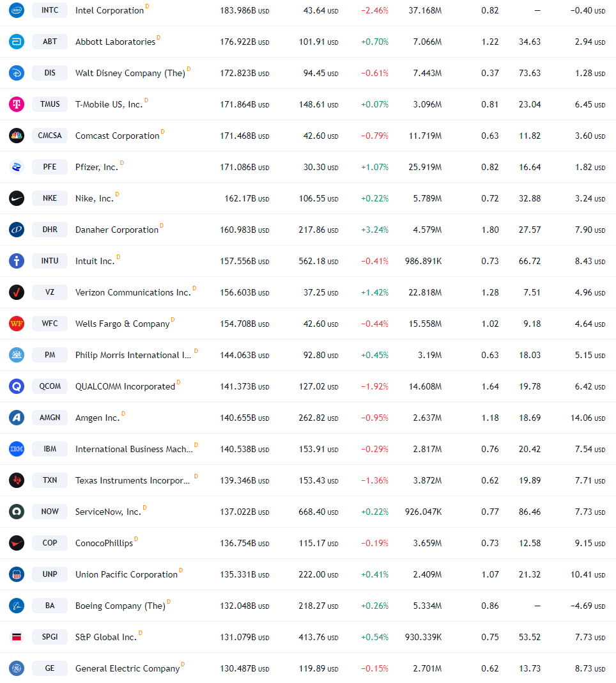Open the Amgen Inc. link

click(98, 418)
